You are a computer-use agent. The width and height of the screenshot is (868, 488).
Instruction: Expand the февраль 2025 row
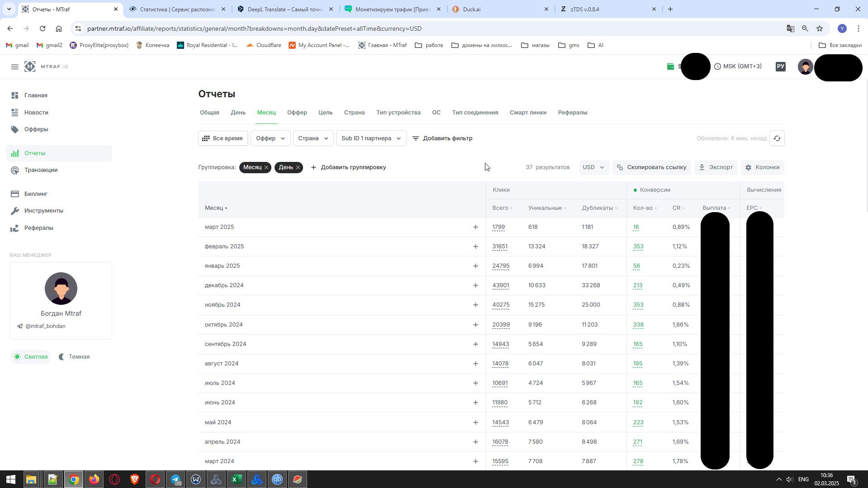coord(475,246)
